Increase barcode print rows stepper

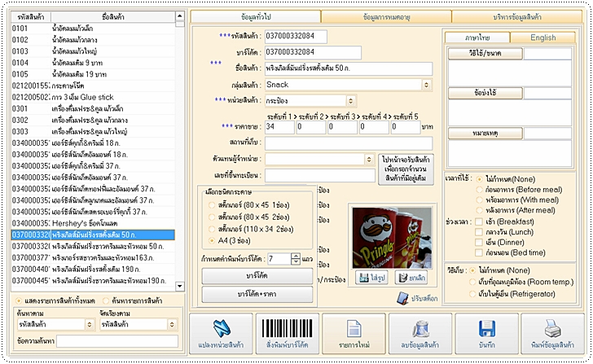point(296,256)
